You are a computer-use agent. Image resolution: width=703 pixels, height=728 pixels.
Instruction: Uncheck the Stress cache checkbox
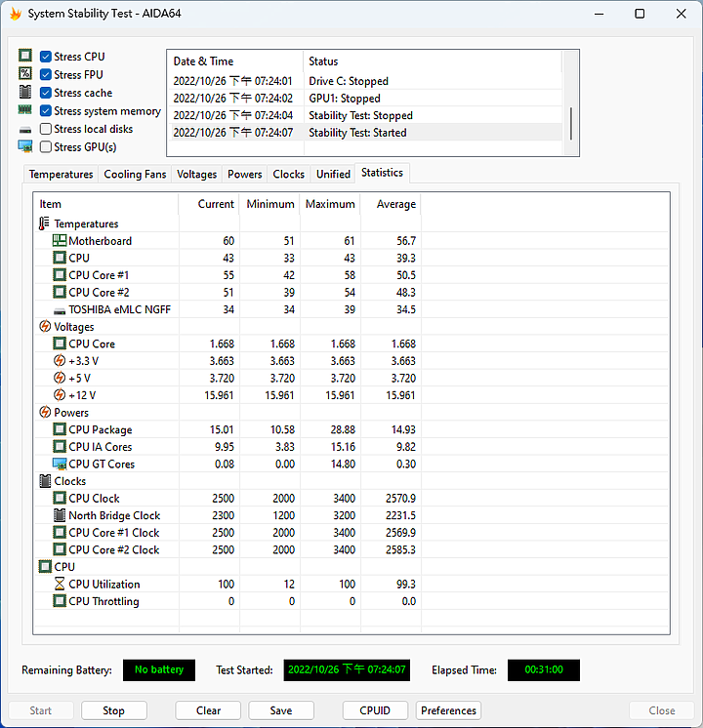pos(46,93)
